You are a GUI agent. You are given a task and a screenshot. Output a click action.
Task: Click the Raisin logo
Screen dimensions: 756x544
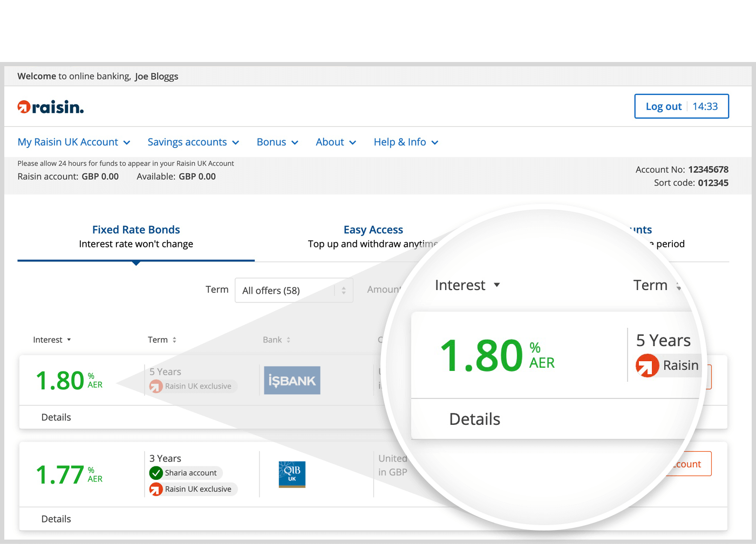[51, 107]
